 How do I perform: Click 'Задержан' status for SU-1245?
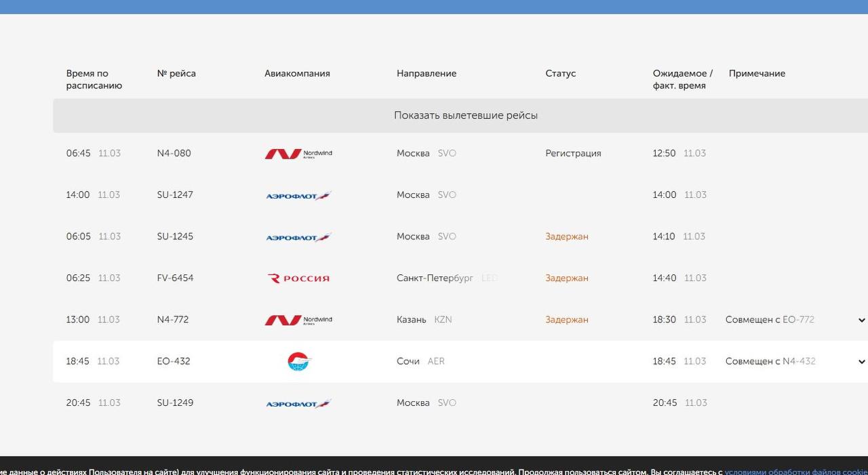567,236
